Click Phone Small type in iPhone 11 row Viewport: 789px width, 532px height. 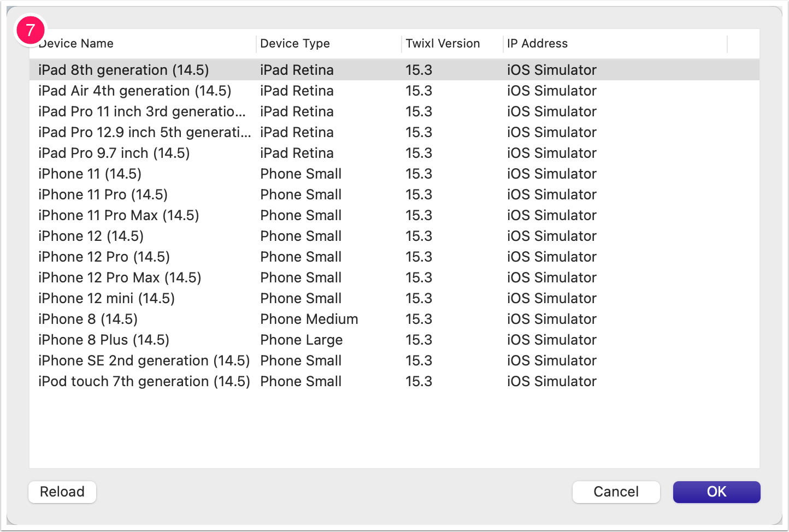[x=301, y=174]
